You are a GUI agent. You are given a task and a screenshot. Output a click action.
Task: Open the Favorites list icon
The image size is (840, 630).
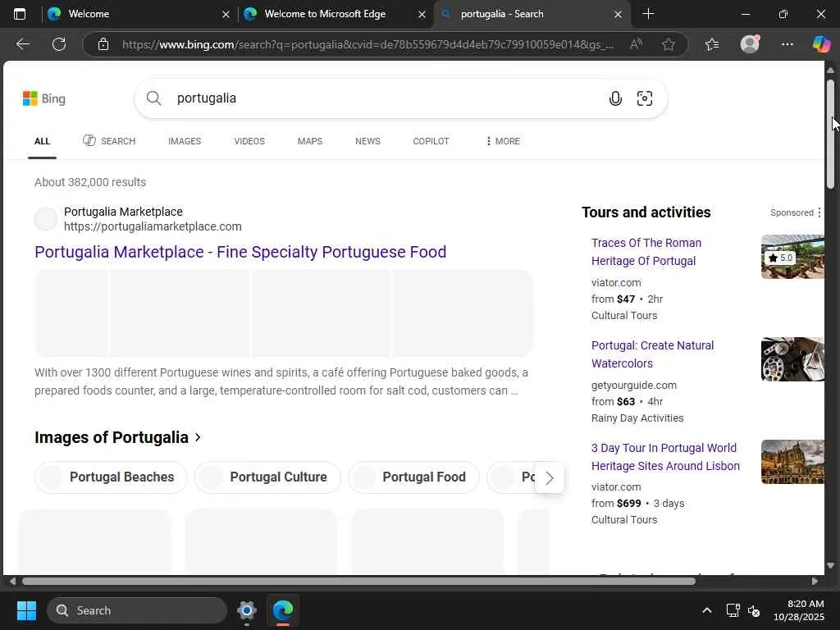(712, 44)
